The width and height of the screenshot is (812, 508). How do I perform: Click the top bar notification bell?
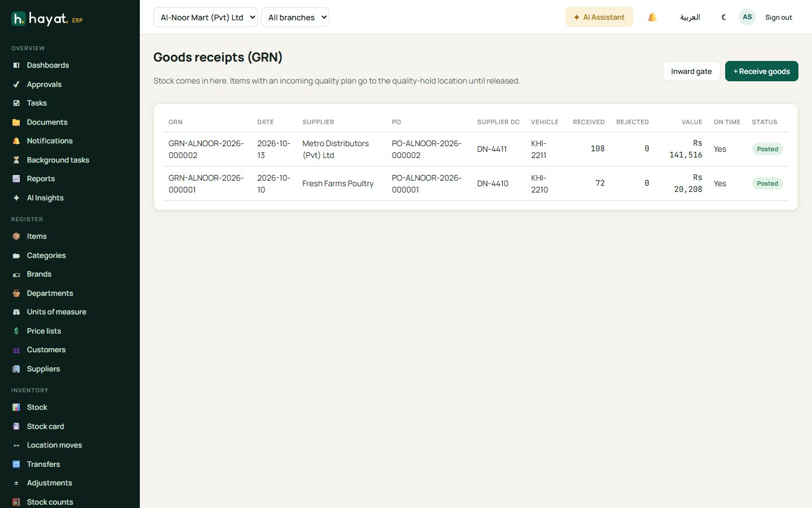(652, 17)
